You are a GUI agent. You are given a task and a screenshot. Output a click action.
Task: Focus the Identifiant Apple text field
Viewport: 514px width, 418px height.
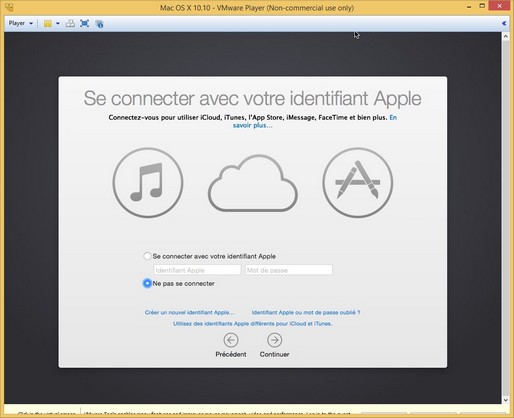[197, 270]
